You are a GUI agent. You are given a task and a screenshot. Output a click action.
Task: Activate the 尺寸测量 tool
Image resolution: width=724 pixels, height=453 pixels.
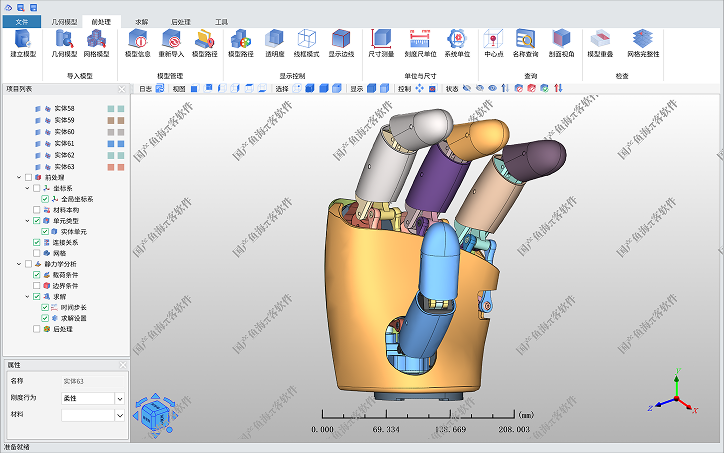click(381, 42)
